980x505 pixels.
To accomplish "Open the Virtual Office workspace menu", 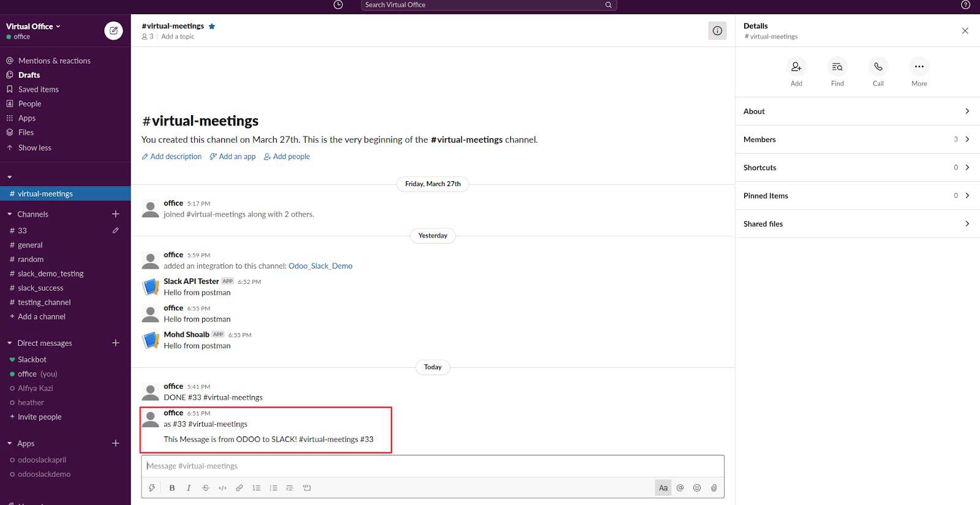I will (33, 26).
